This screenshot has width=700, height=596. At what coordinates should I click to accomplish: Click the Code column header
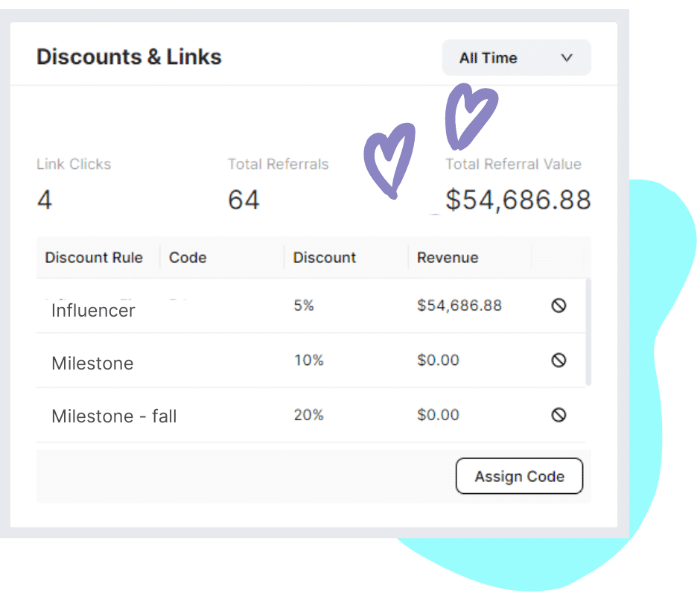(188, 257)
